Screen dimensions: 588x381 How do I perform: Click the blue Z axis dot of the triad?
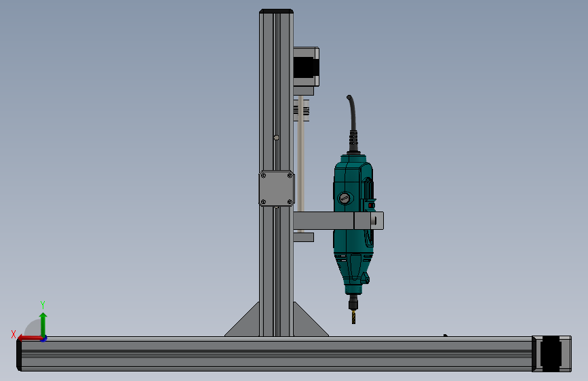coord(44,339)
